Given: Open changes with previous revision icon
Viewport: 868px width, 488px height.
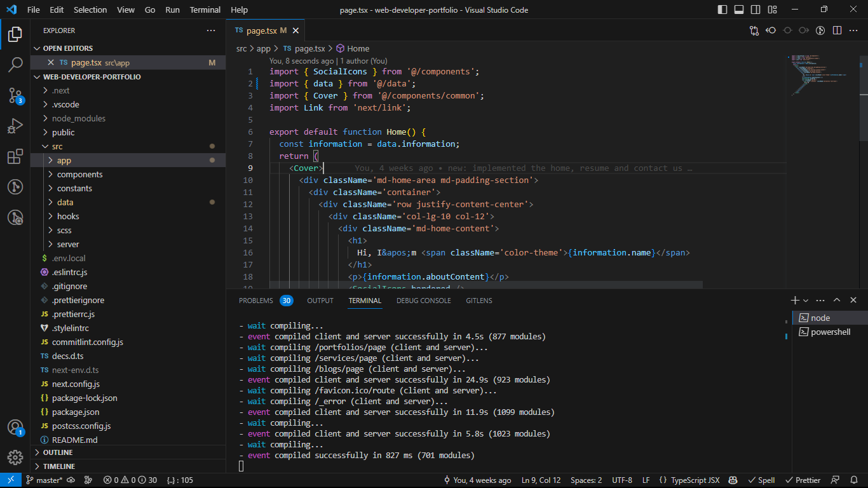Looking at the screenshot, I should point(771,30).
